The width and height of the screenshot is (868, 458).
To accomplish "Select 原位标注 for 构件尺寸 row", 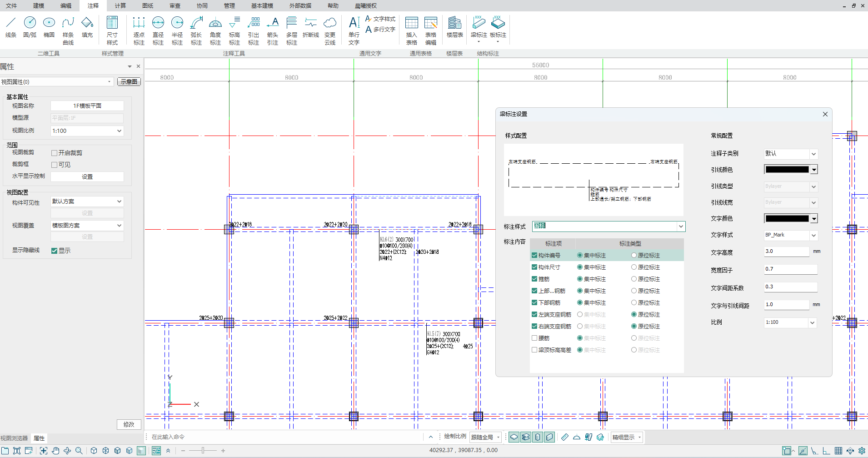I will pyautogui.click(x=634, y=267).
